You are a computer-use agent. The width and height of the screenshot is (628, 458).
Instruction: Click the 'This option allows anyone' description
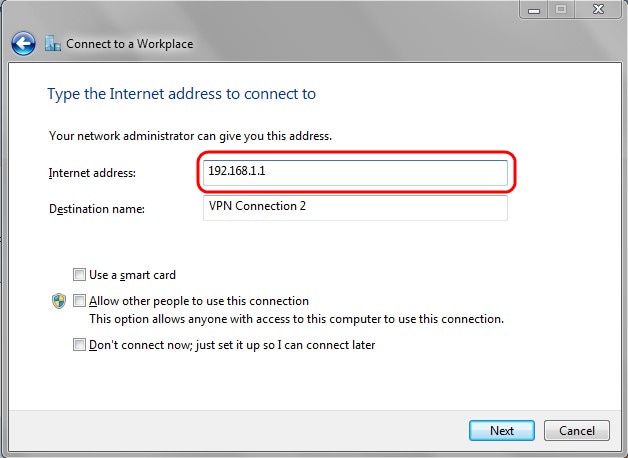point(296,319)
